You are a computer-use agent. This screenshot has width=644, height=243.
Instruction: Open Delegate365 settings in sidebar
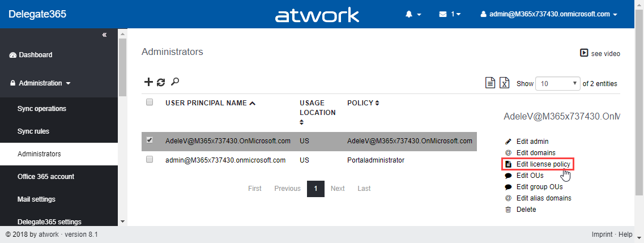coord(49,221)
